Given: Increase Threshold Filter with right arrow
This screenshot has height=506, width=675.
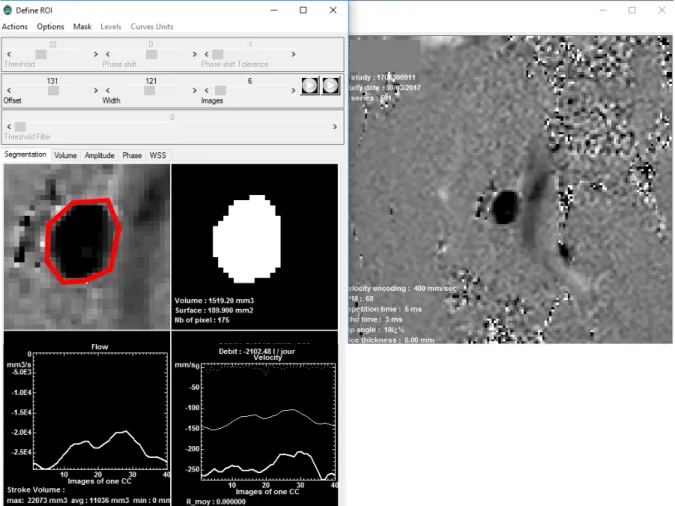Looking at the screenshot, I should tap(334, 127).
